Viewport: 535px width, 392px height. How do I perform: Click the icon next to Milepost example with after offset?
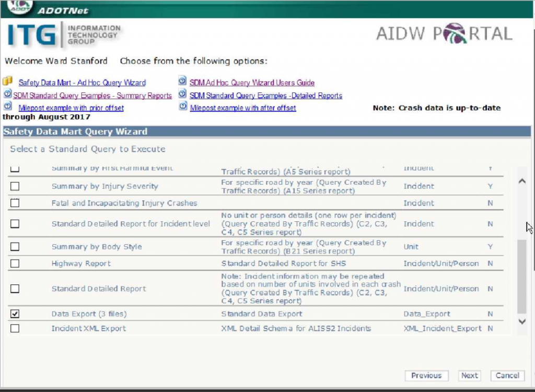[182, 106]
